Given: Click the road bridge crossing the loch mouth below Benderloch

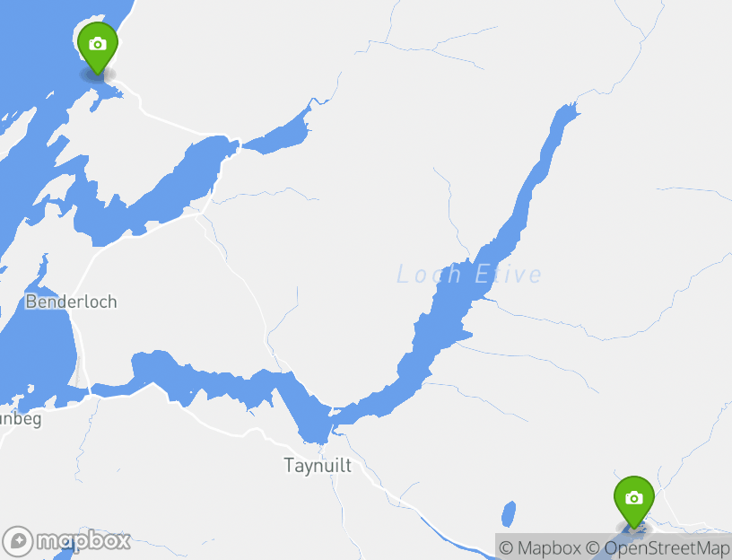Looking at the screenshot, I should click(90, 395).
